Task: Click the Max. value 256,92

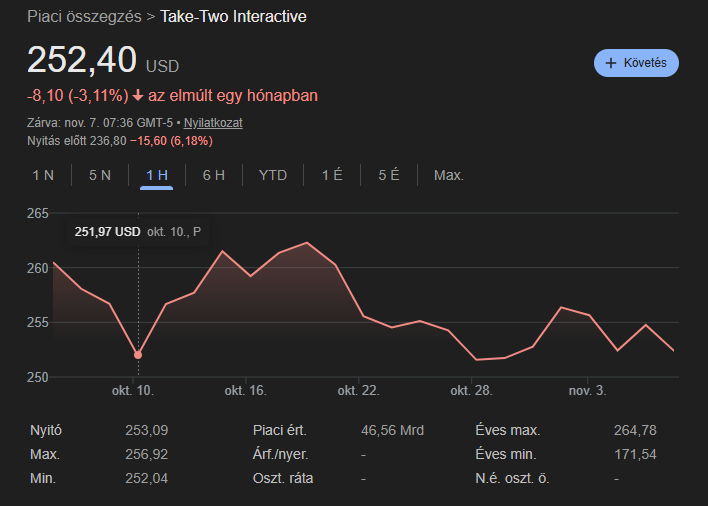Action: pyautogui.click(x=146, y=455)
